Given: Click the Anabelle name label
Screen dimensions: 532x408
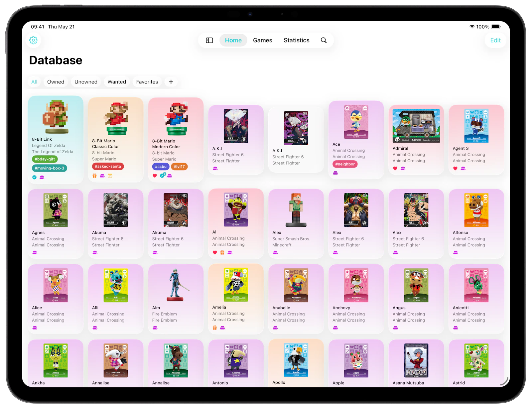Looking at the screenshot, I should (x=281, y=308).
